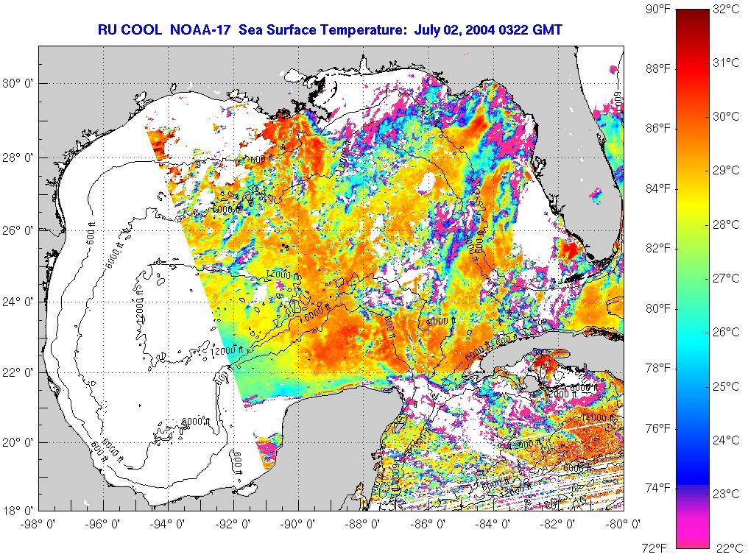Click the '26°C' colorbar label
Screen dimensions: 748x560
(727, 333)
